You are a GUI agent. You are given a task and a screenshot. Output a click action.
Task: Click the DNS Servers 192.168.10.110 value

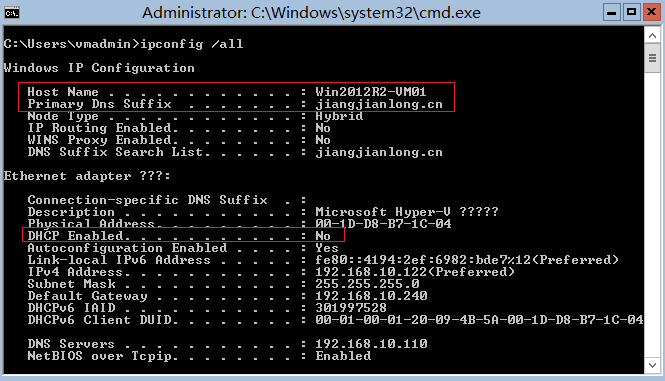pyautogui.click(x=371, y=344)
